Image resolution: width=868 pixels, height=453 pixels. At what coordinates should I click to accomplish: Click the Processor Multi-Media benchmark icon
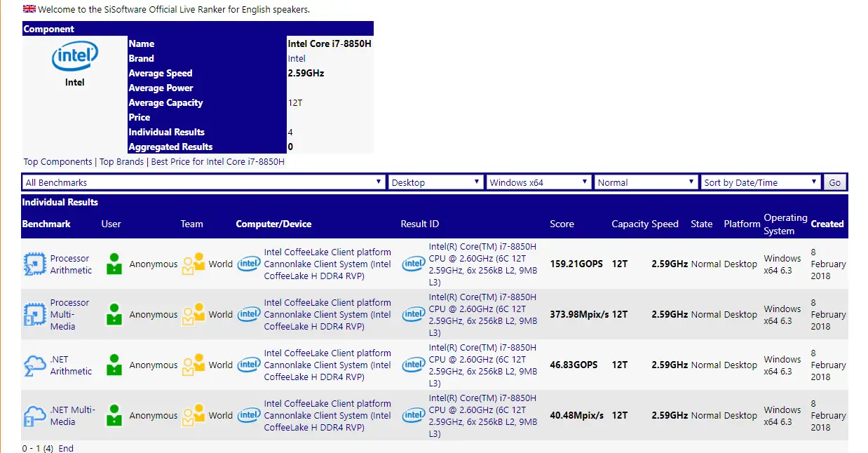[35, 315]
